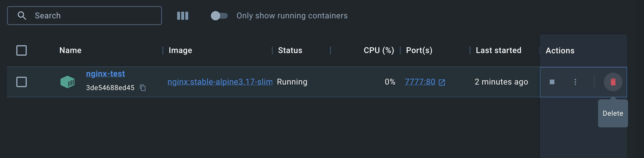The image size is (644, 158).
Task: Stop the nginx-test container
Action: tap(552, 82)
